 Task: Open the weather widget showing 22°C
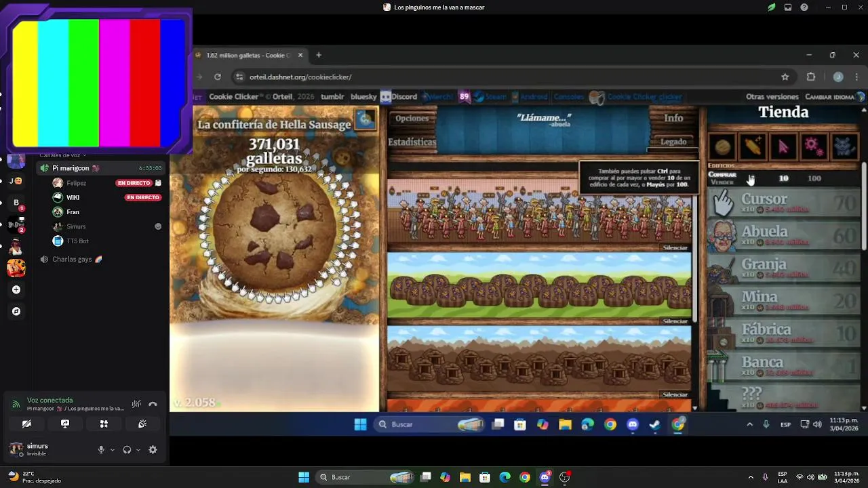click(34, 477)
